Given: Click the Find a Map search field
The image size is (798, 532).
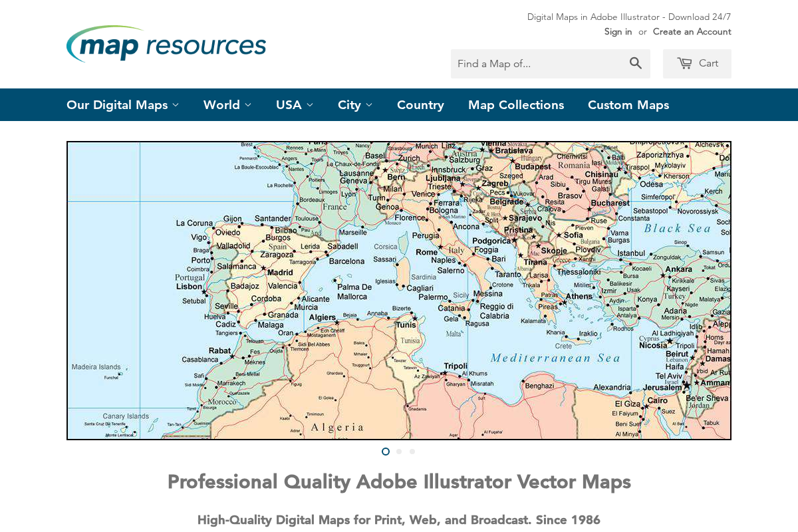Looking at the screenshot, I should (x=539, y=63).
